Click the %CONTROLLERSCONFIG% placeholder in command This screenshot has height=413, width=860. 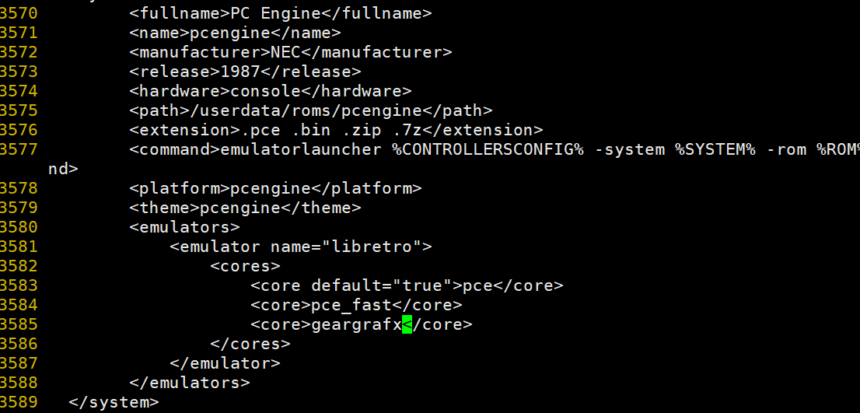click(x=487, y=150)
